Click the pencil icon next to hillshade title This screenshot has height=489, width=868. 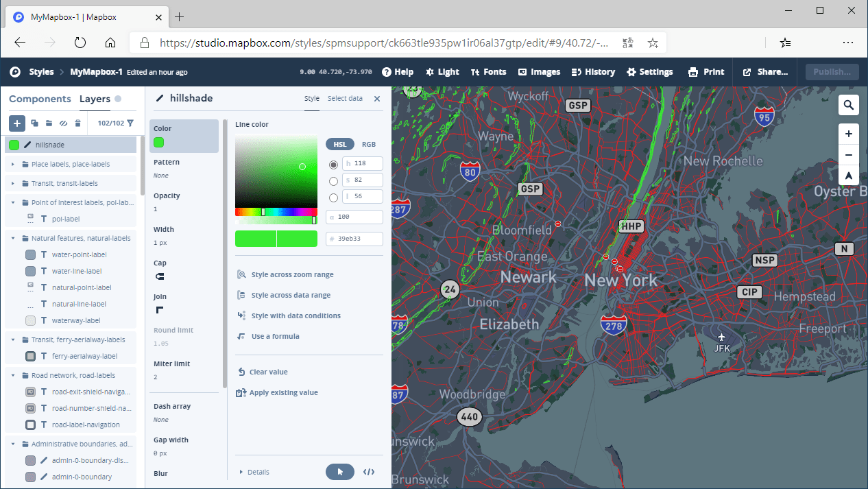click(160, 98)
